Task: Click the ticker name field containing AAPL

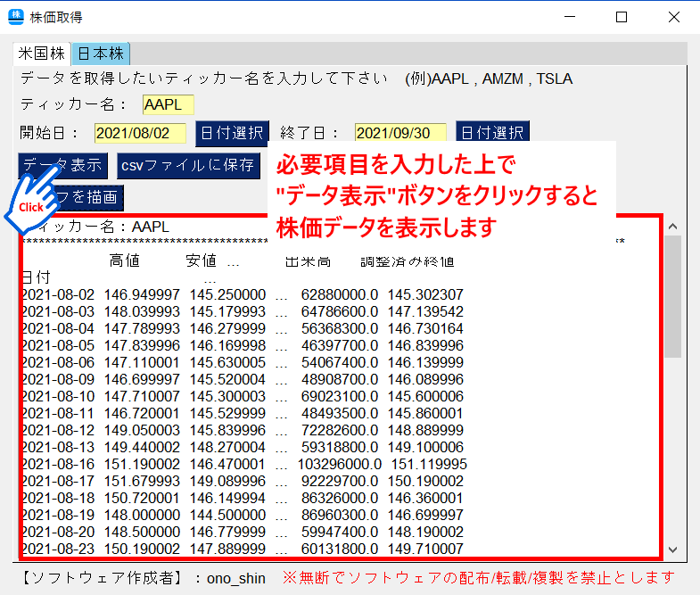Action: tap(169, 105)
